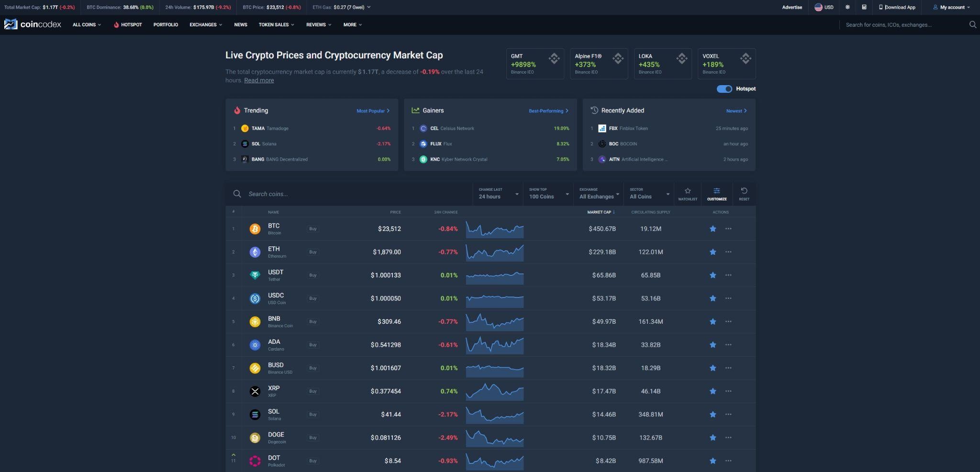Open the Change Last 24 hours dropdown
This screenshot has width=980, height=472.
pyautogui.click(x=498, y=194)
